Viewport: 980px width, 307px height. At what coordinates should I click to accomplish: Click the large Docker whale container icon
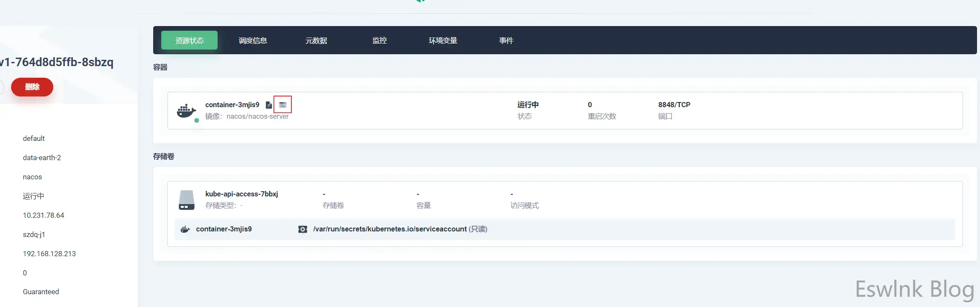click(186, 111)
